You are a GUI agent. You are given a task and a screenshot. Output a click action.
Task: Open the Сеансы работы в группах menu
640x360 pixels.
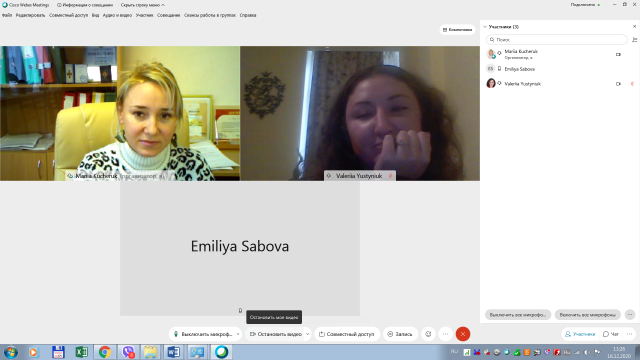210,15
